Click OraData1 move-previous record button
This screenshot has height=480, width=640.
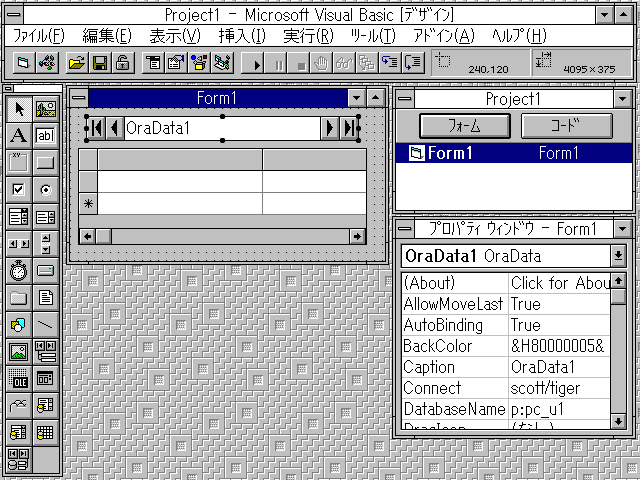tap(115, 129)
